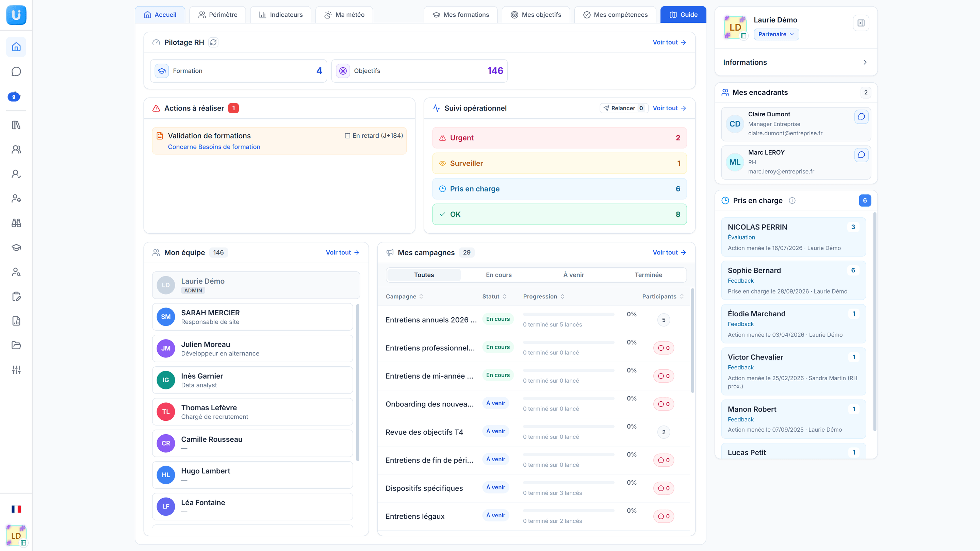Open the report chart file sidebar icon
980x551 pixels.
click(16, 321)
